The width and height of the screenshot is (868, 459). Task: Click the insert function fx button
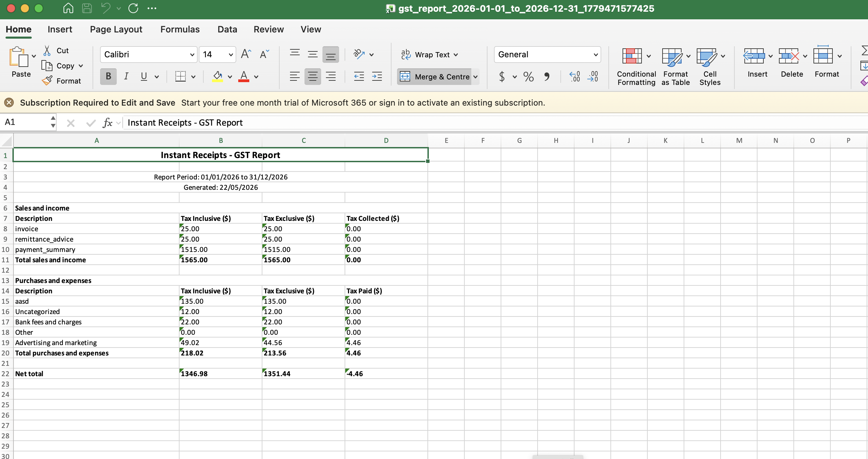tap(107, 123)
